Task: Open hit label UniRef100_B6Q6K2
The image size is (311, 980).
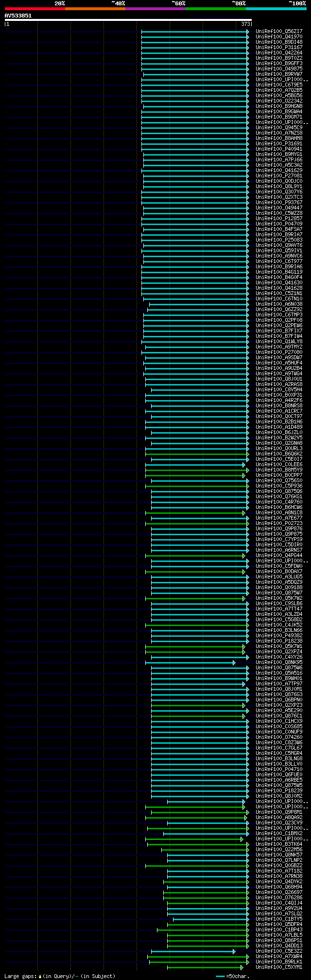Action: (279, 454)
